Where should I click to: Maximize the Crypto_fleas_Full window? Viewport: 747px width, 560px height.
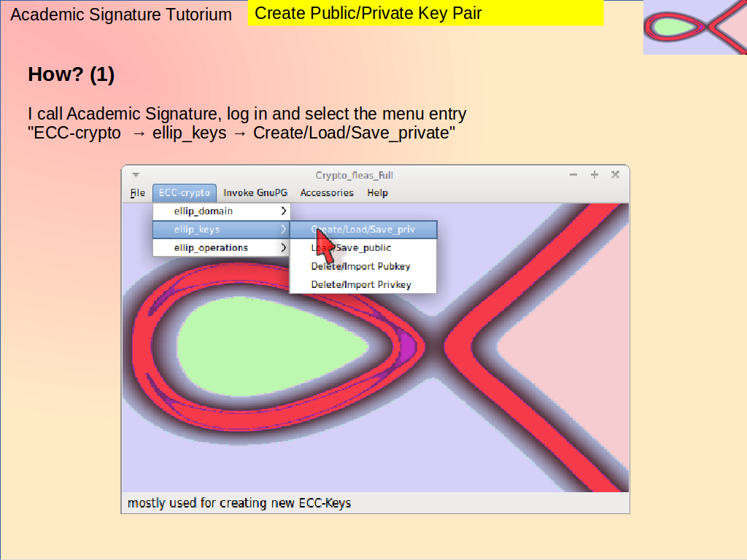[595, 175]
